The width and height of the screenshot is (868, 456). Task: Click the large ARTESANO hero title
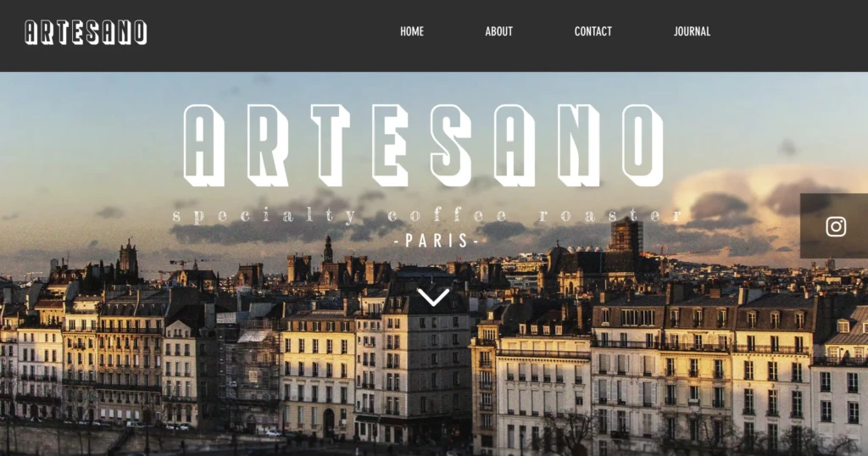424,146
